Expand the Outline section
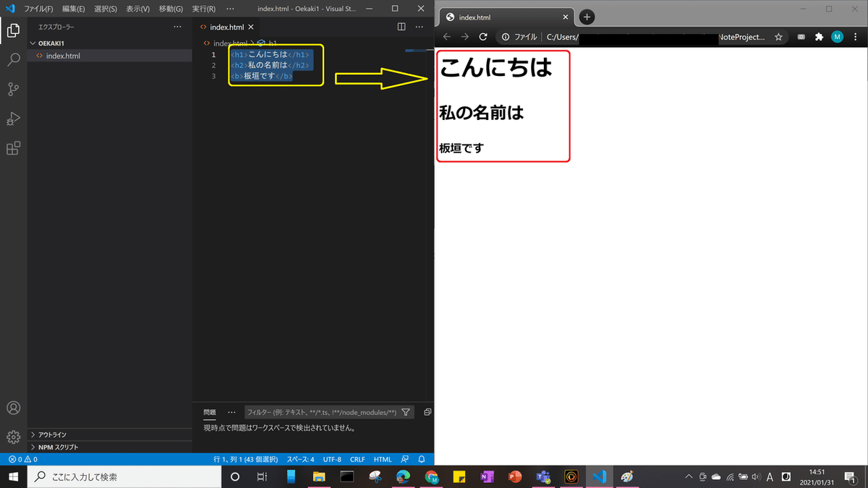The image size is (868, 488). tap(51, 434)
